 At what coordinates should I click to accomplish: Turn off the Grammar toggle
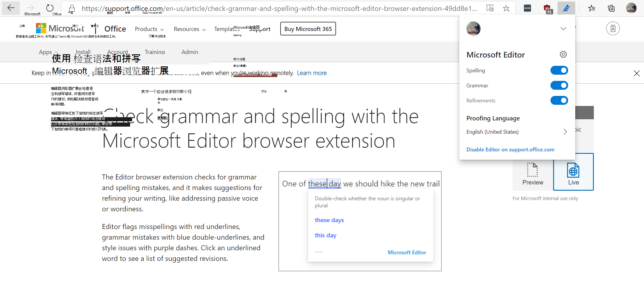559,85
